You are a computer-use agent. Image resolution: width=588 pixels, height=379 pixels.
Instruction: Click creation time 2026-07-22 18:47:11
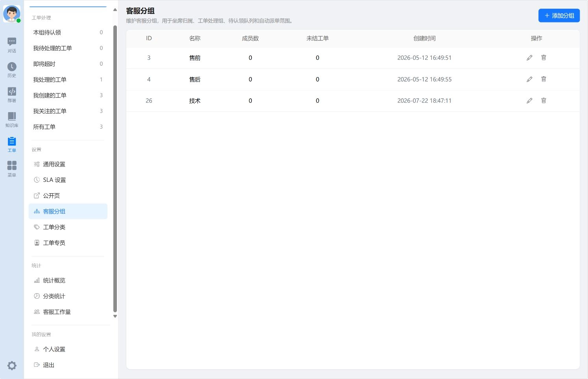424,101
